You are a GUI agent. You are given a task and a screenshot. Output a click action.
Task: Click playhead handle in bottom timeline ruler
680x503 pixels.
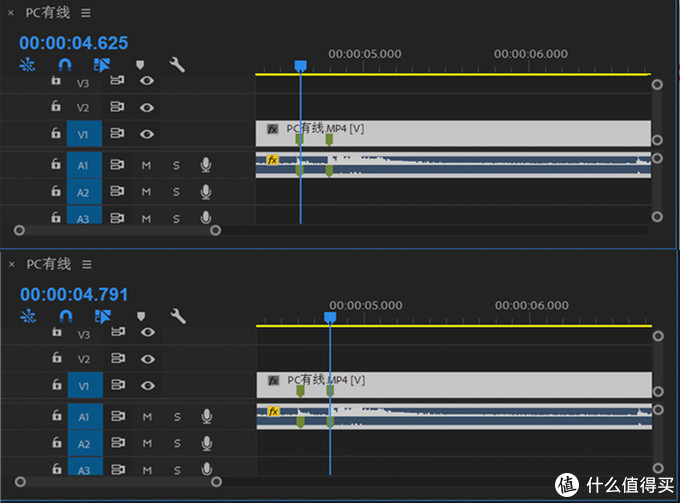point(330,317)
